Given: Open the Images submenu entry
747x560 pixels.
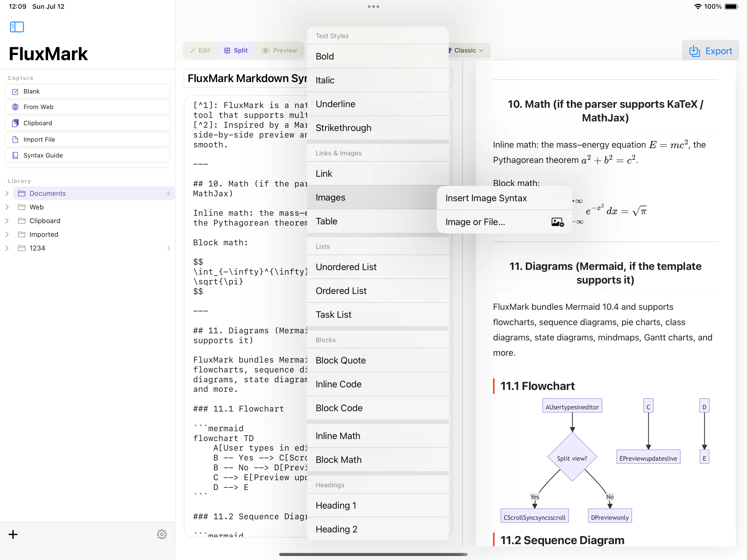Looking at the screenshot, I should (x=378, y=197).
